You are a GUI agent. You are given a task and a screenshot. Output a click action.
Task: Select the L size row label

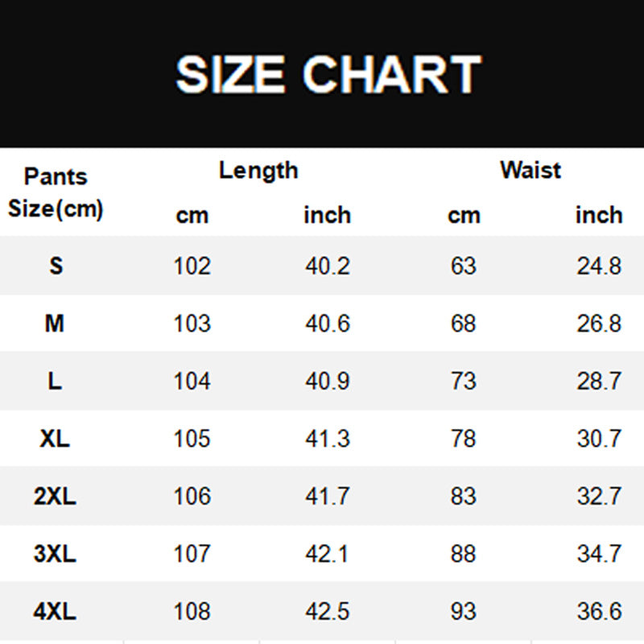point(55,381)
